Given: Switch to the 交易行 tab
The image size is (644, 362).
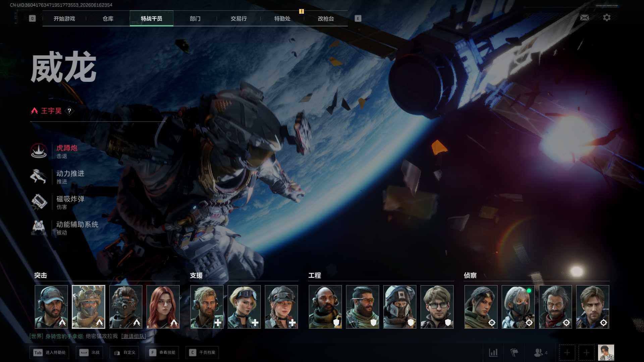Looking at the screenshot, I should pyautogui.click(x=239, y=18).
